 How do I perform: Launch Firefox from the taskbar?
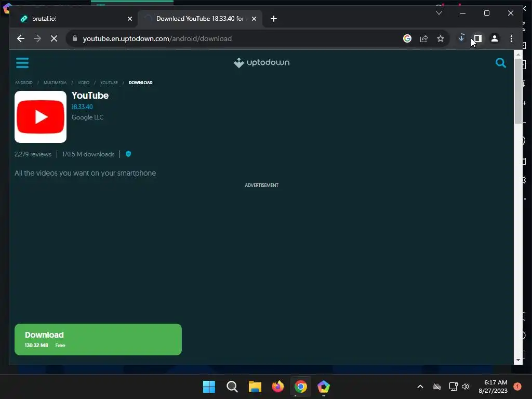(278, 387)
